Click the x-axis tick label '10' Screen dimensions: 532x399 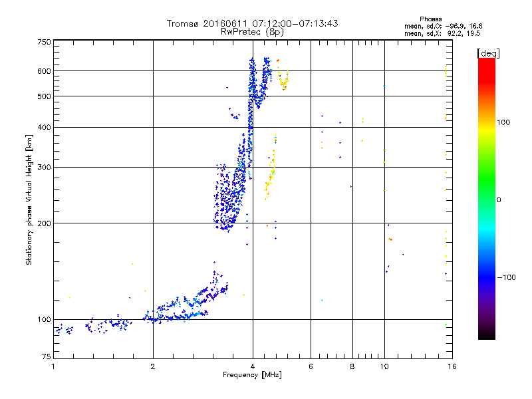(384, 366)
